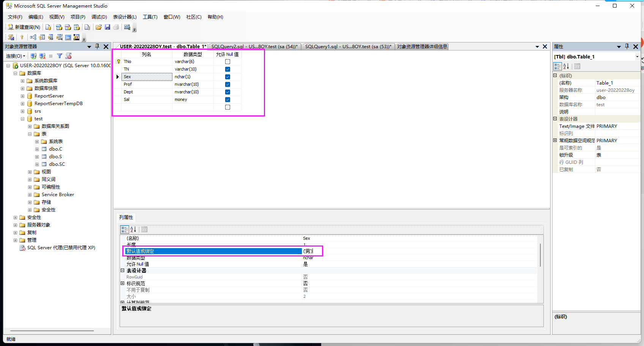Open the 文件(F) menu
Screen dimensions: 644x346
click(15, 17)
